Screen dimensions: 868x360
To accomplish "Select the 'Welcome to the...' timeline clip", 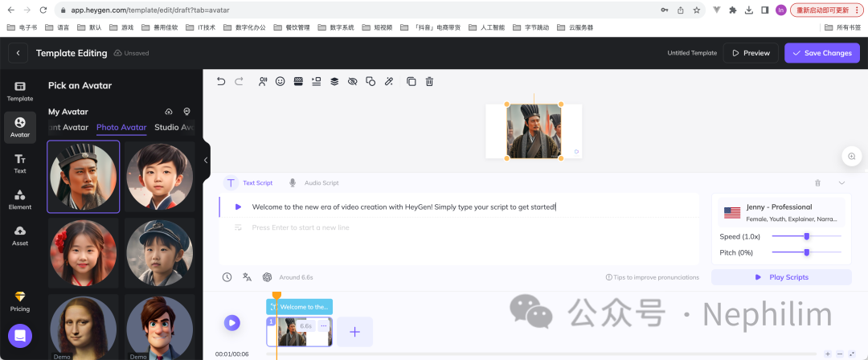I will pyautogui.click(x=300, y=307).
